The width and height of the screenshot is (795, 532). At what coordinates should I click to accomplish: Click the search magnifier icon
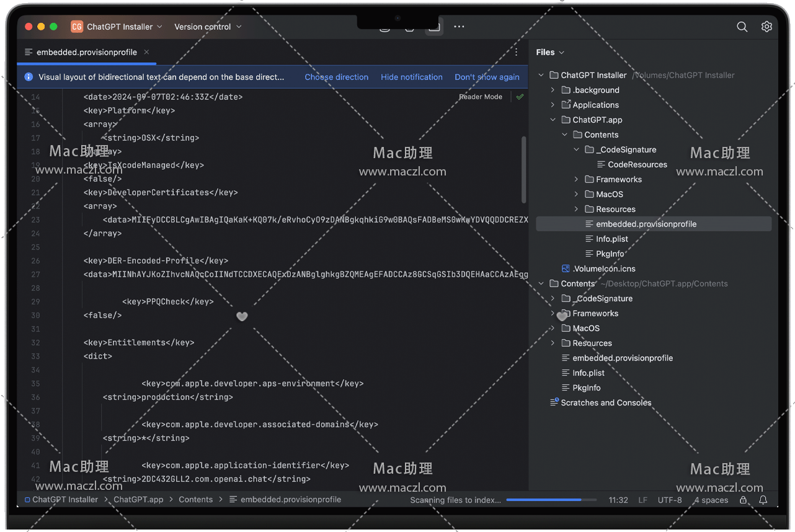pos(742,27)
